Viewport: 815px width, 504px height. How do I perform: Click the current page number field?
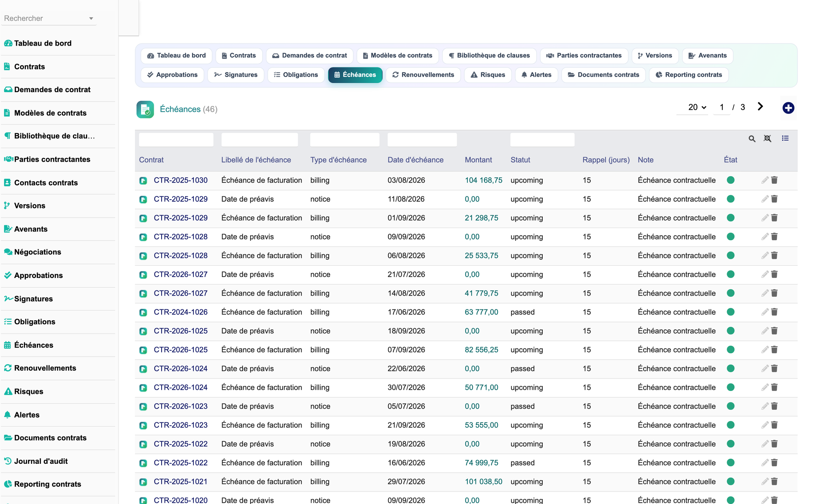pyautogui.click(x=722, y=107)
